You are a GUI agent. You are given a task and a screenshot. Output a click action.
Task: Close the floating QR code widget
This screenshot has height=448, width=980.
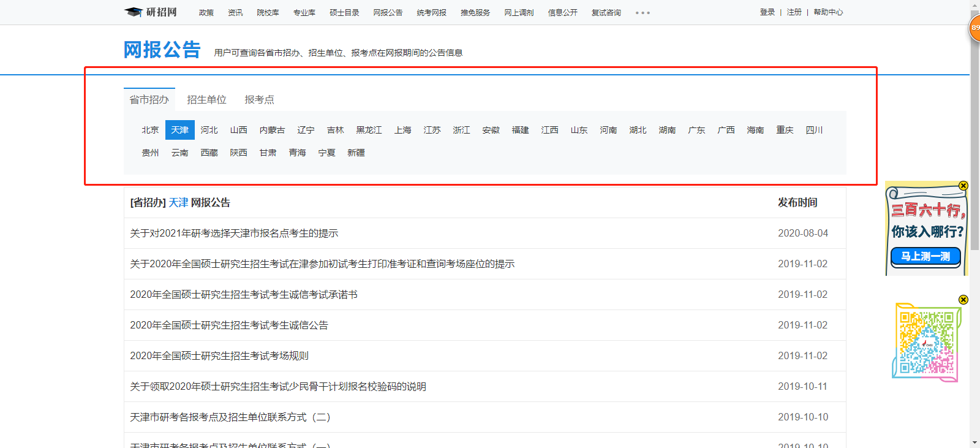point(963,300)
